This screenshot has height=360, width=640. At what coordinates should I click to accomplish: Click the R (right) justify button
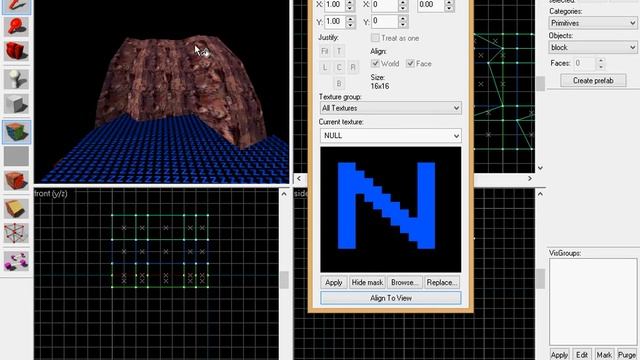353,67
